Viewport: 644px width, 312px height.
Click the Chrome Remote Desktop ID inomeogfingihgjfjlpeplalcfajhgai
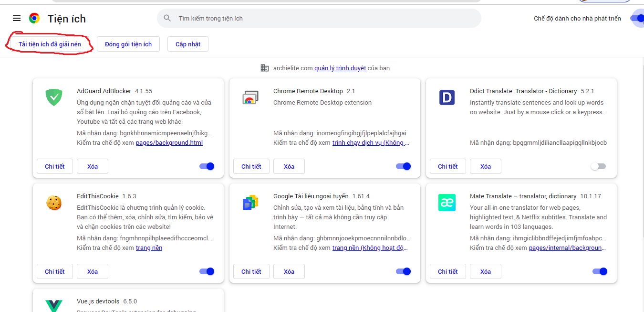pyautogui.click(x=361, y=133)
